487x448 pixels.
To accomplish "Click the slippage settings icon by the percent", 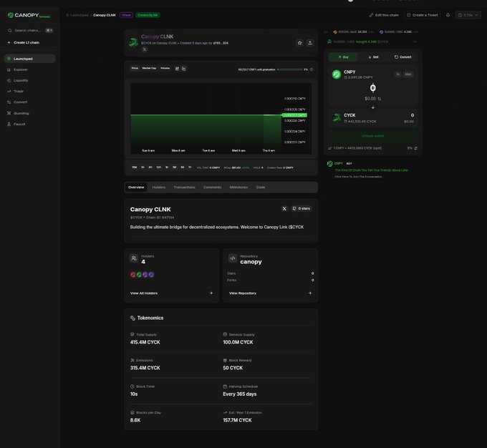I will 416,148.
